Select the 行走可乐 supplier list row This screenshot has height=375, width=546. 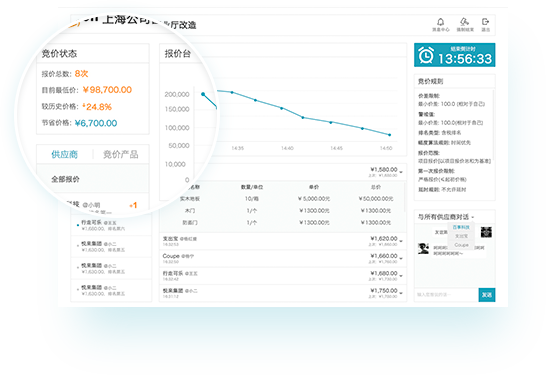click(111, 225)
